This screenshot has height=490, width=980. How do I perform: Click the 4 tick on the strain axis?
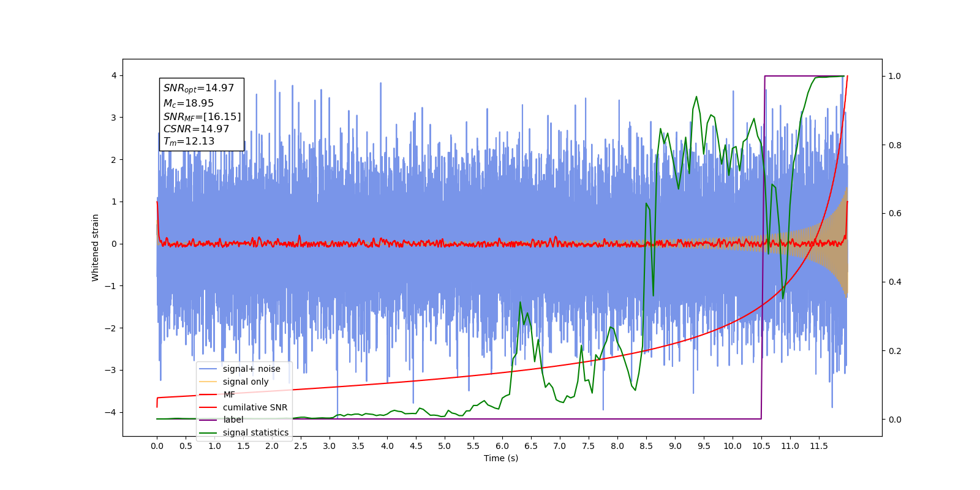(114, 76)
